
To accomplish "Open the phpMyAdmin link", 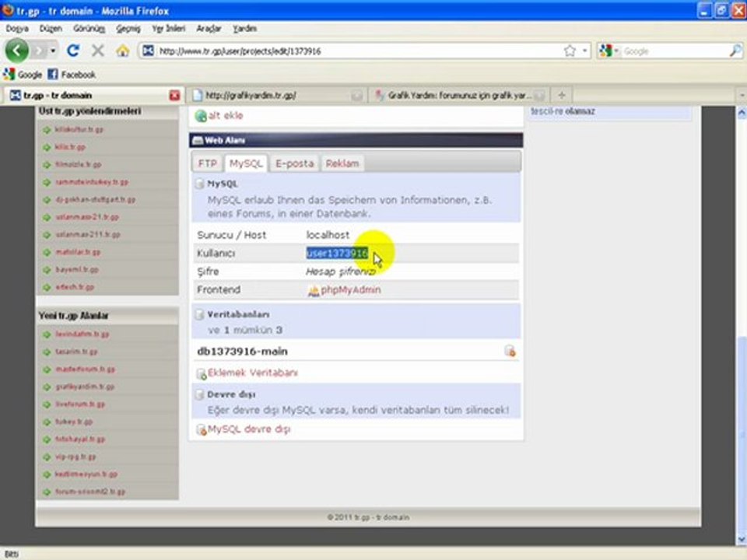I will click(351, 290).
